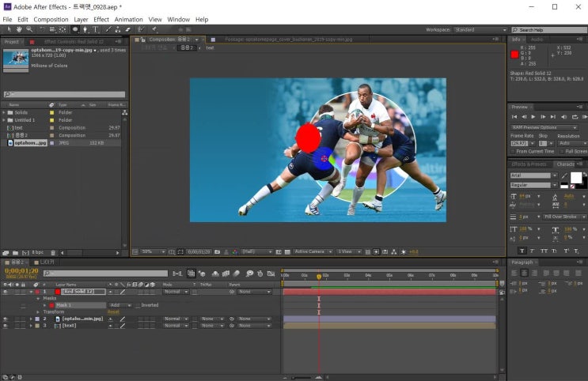
Task: Select the Hand tool
Action: (19, 29)
